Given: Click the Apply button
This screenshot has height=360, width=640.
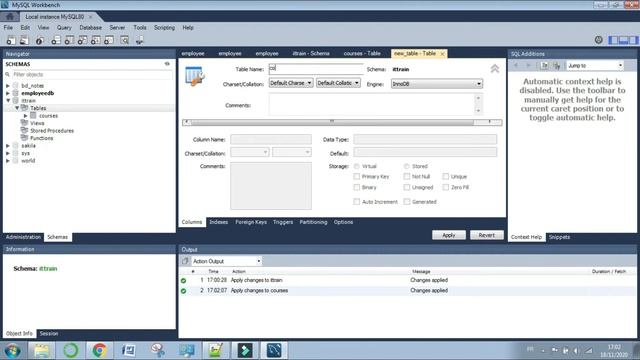Looking at the screenshot, I should [449, 235].
